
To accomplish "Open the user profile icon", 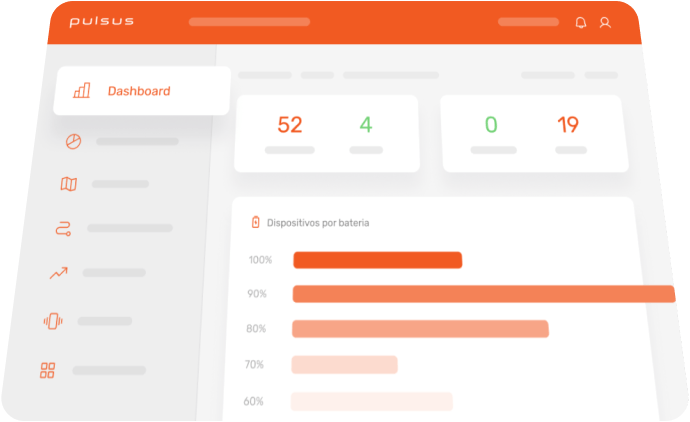I will pos(605,22).
